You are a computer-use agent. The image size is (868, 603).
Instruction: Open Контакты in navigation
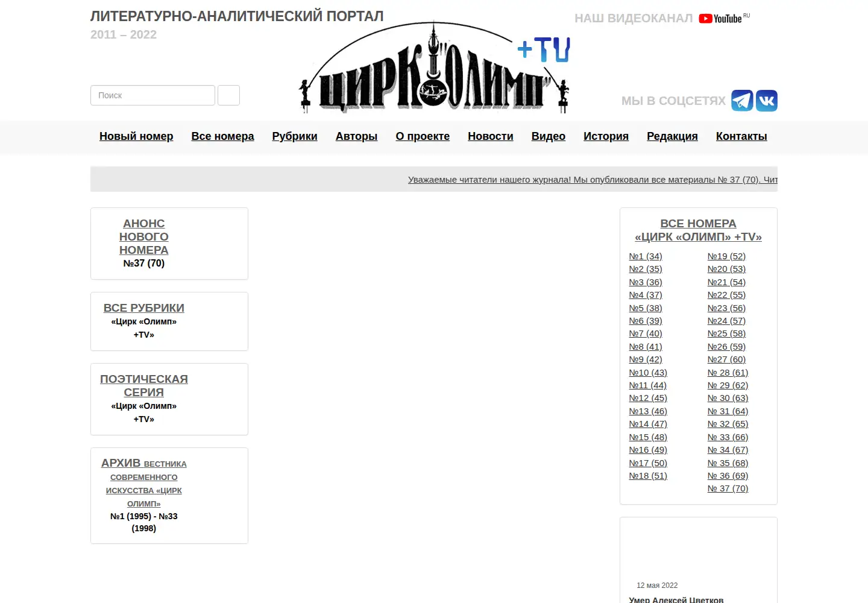point(741,136)
